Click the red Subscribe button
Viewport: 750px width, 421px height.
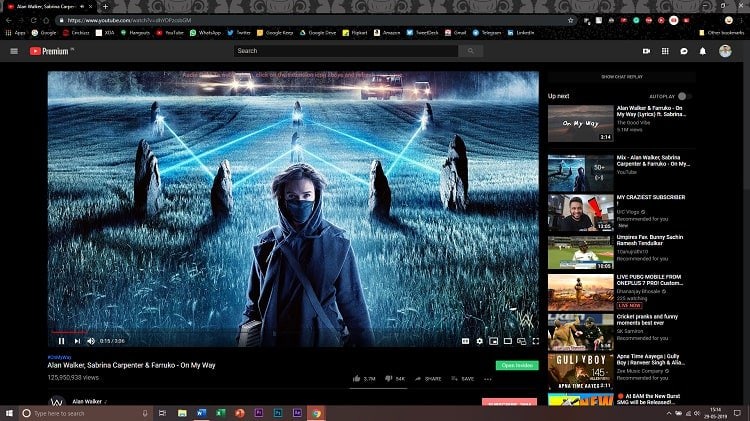(x=509, y=402)
